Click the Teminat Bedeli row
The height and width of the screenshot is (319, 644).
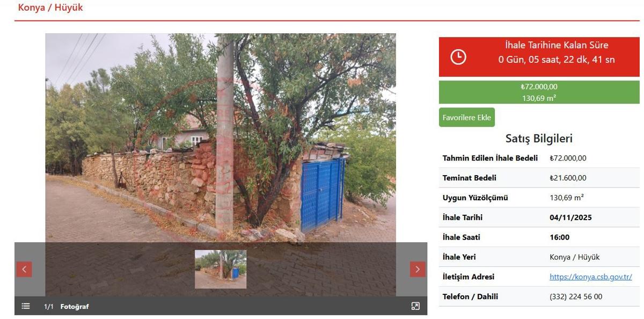pyautogui.click(x=539, y=178)
